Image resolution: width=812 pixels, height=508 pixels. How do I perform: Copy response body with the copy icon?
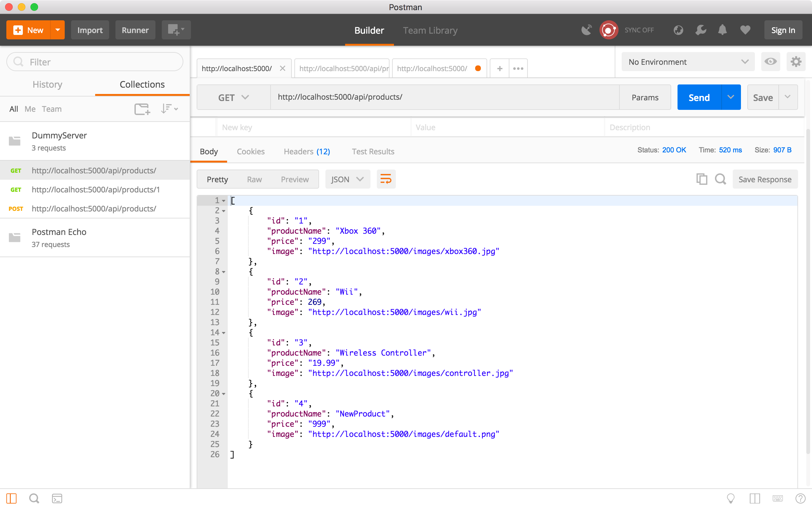[x=702, y=179]
